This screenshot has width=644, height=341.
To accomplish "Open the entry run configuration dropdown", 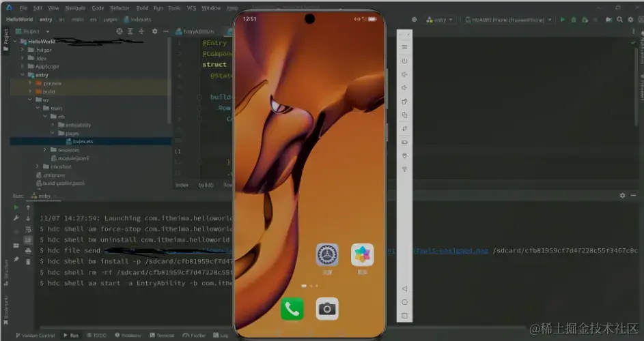I will tap(440, 20).
